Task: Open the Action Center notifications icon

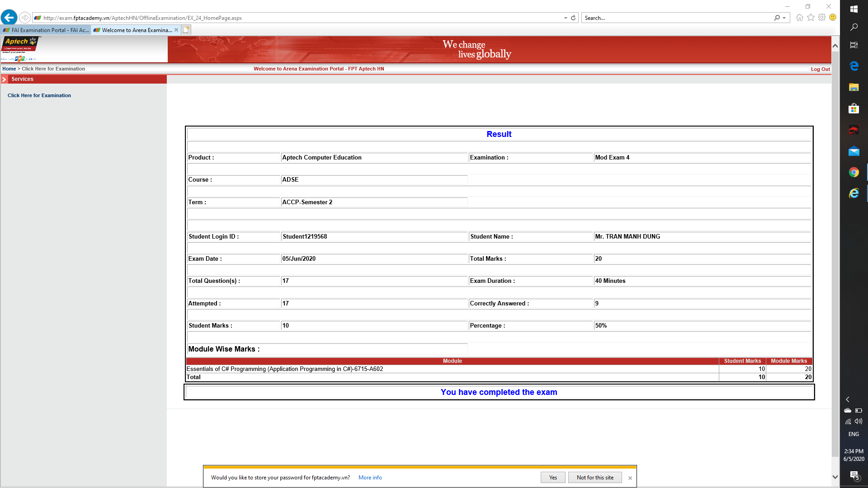Action: [854, 475]
